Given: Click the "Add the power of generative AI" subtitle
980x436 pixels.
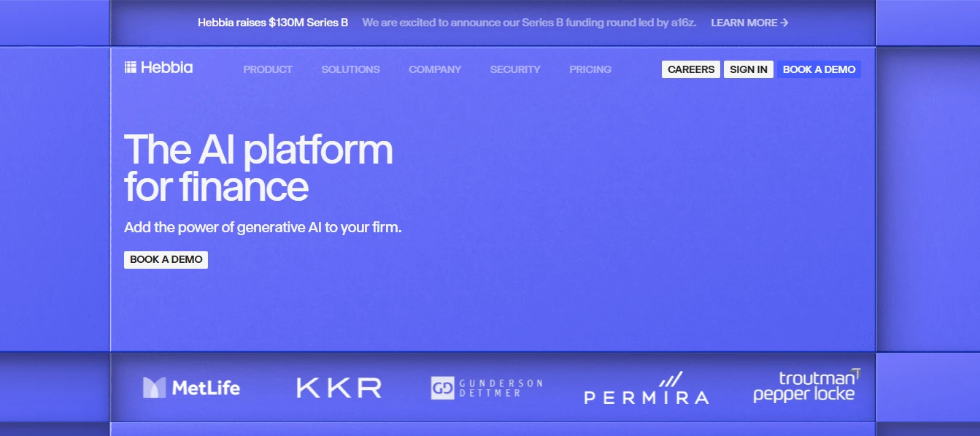Looking at the screenshot, I should pos(263,227).
